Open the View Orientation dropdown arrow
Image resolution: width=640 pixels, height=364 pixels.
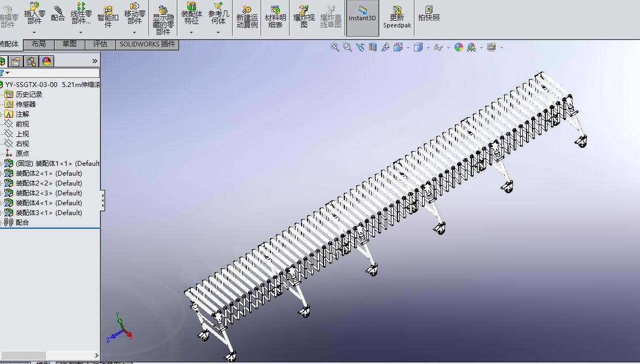[408, 48]
